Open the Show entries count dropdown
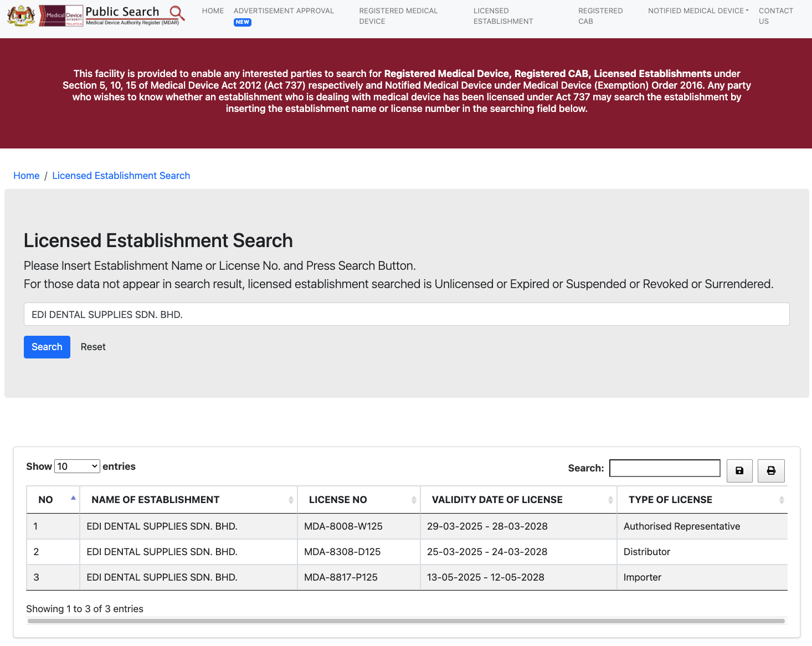 pos(77,466)
